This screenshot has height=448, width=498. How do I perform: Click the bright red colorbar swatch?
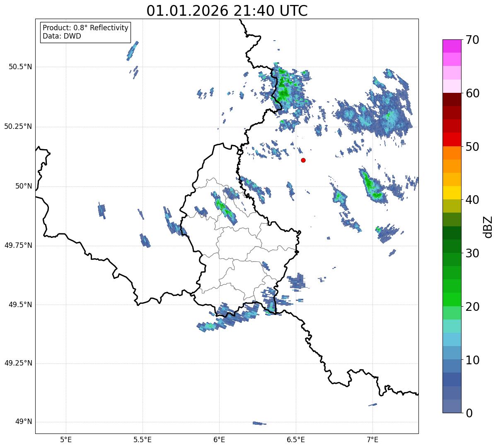452,139
